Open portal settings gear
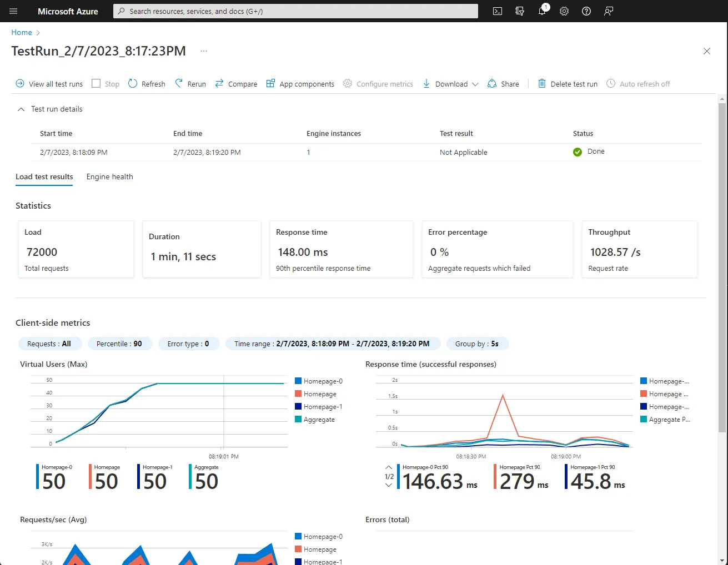The image size is (728, 565). pyautogui.click(x=564, y=11)
